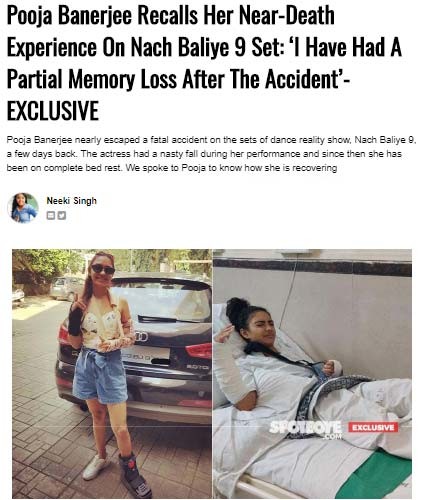Screen dimensions: 424x500
Task: Click the Pooja Banerjee article headline
Action: click(204, 63)
